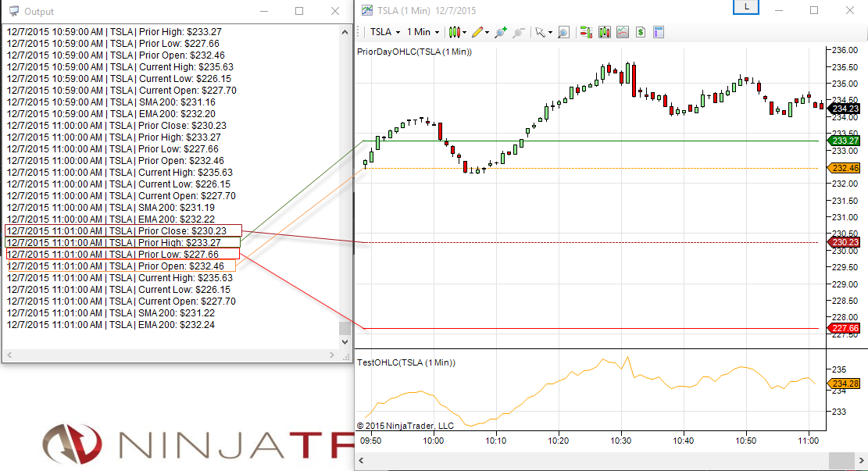Click chart horizontal scrollbar left arrow

point(362,461)
